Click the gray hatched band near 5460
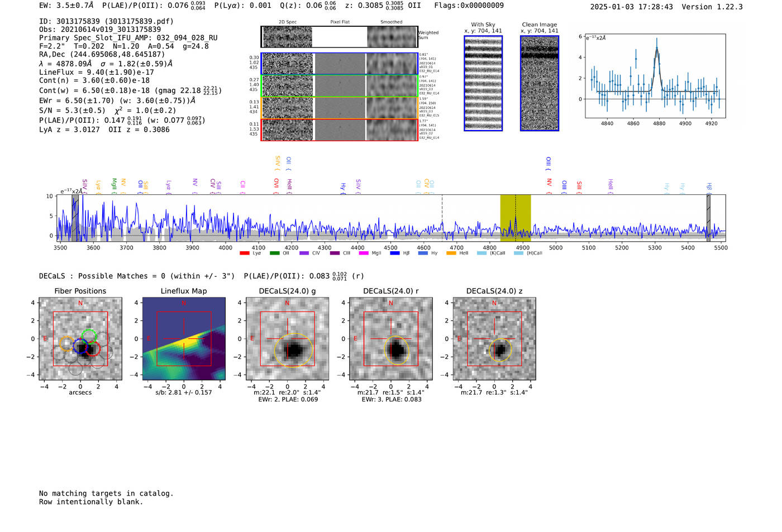Screen dimensions: 782x532 (708, 218)
